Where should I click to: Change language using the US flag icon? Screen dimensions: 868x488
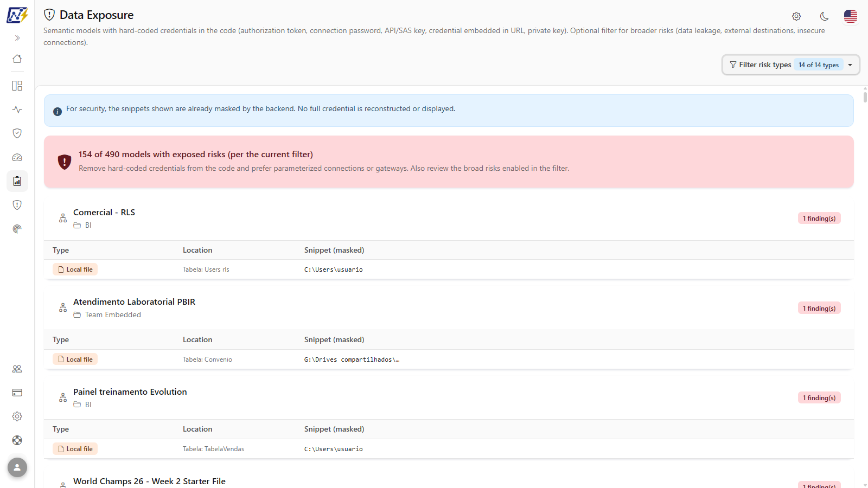click(x=851, y=16)
